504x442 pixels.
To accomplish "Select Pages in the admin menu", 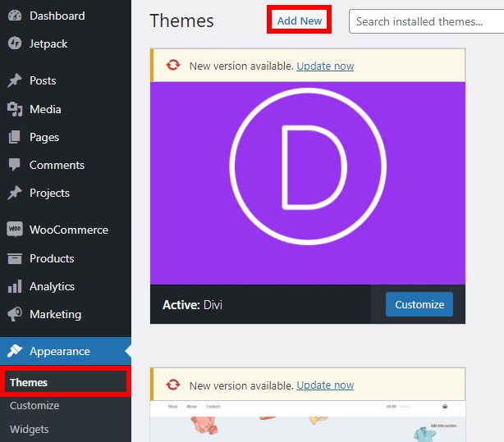I will (66, 137).
